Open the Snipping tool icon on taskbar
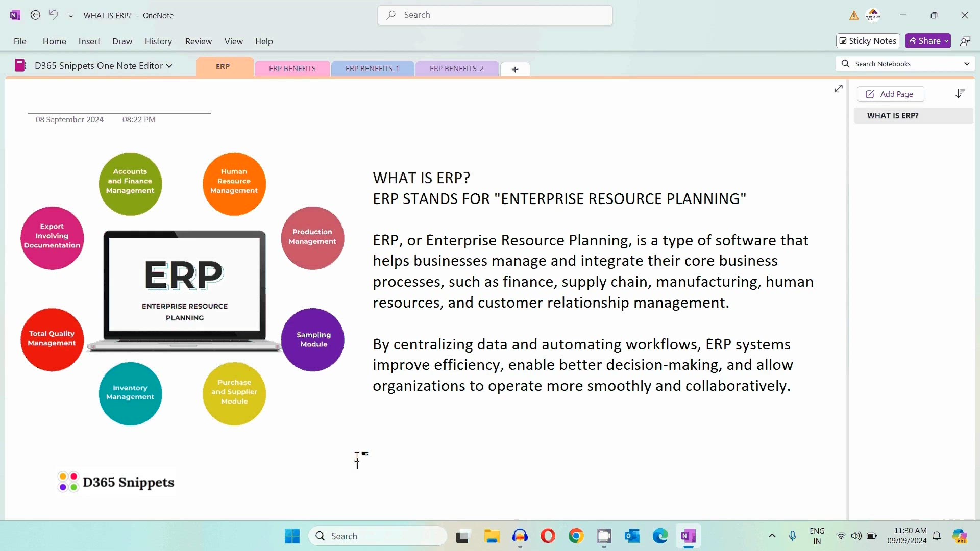This screenshot has height=551, width=980. [604, 536]
